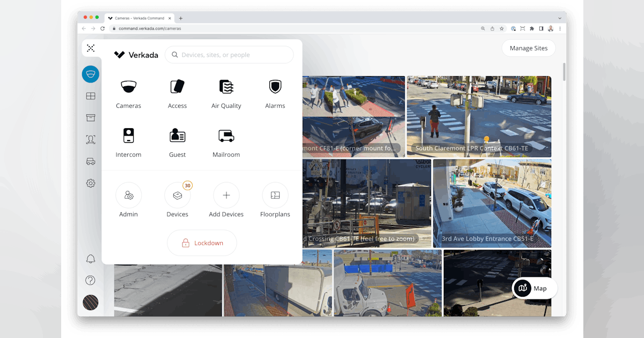Open the 3rd Ave Lobby Entrance camera feed

(493, 204)
